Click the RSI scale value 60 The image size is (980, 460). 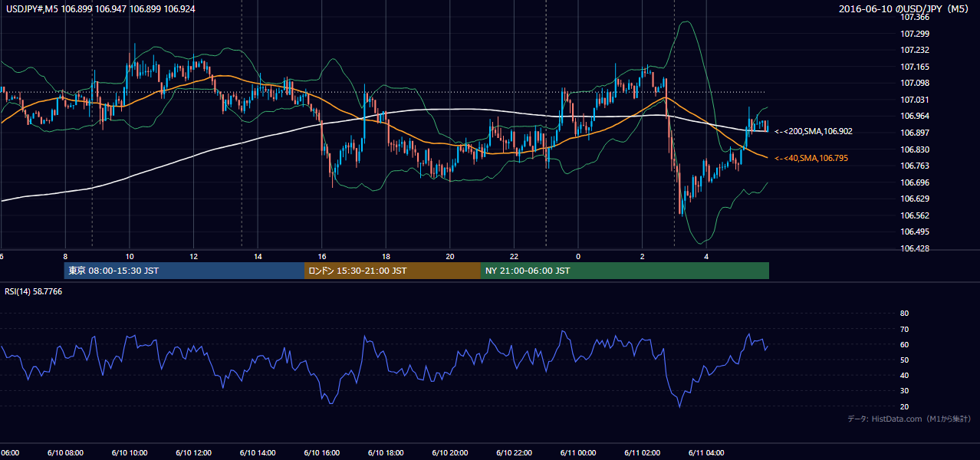(x=904, y=344)
